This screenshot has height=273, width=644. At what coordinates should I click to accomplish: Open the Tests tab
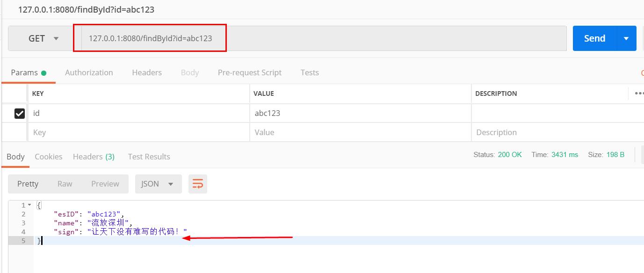(x=310, y=72)
